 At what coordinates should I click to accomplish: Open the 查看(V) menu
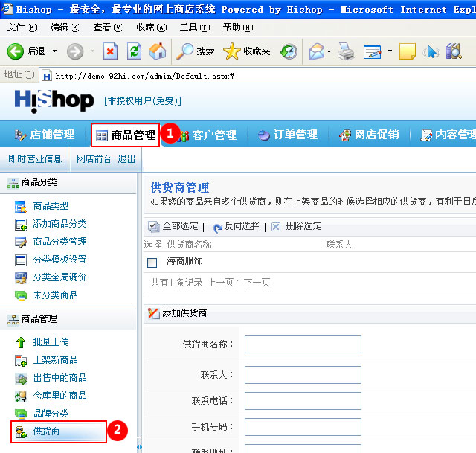pos(109,28)
